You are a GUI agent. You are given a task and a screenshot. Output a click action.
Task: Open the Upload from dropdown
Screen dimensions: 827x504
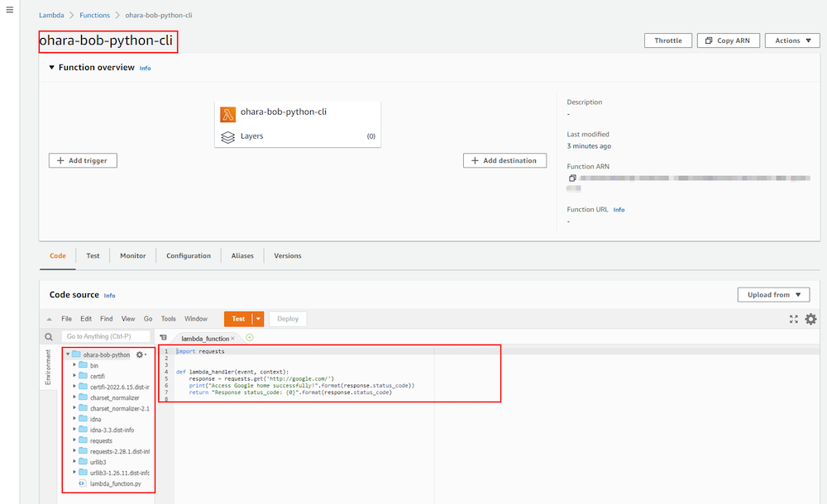point(773,295)
